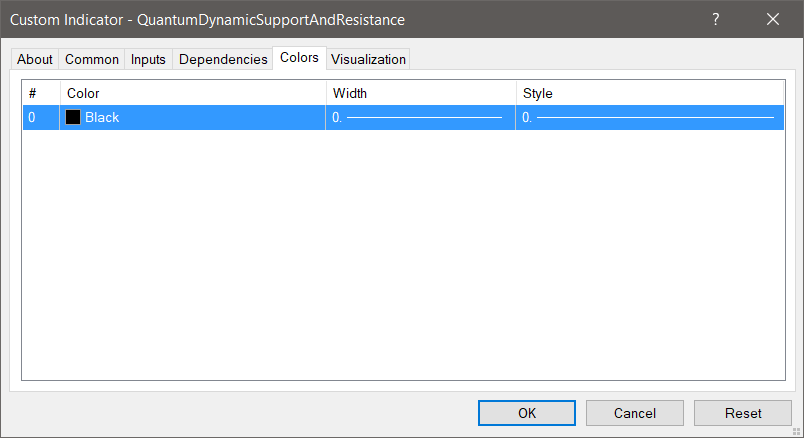Open the Width line selector for row 0
The image size is (804, 438).
point(420,117)
